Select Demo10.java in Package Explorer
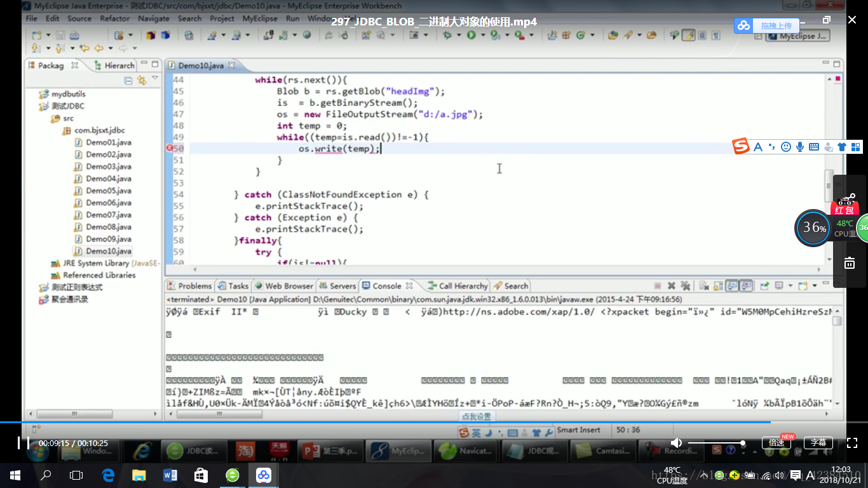This screenshot has width=868, height=488. coord(102,251)
